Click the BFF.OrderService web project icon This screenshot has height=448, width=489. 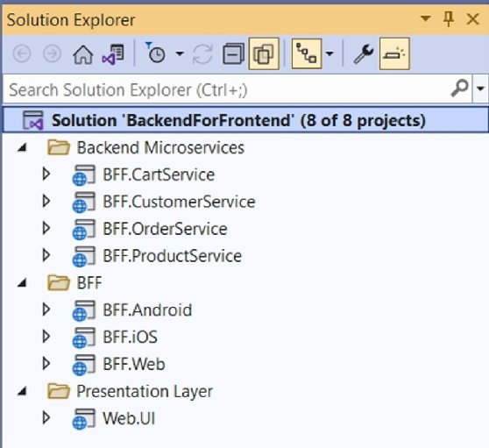[83, 230]
